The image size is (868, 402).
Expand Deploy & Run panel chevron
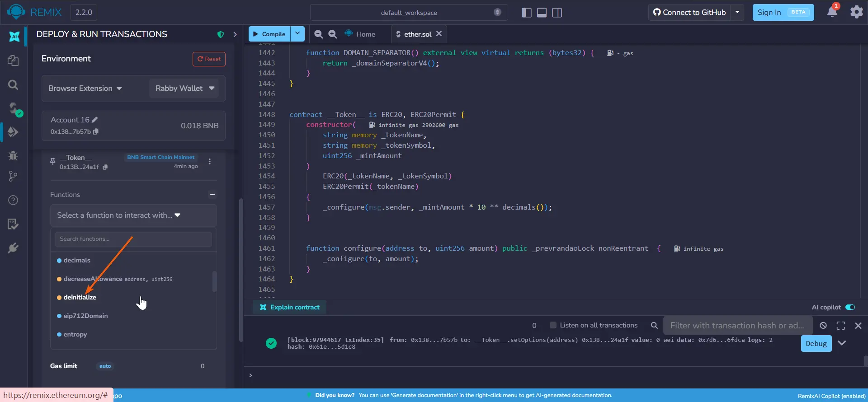[x=235, y=34]
